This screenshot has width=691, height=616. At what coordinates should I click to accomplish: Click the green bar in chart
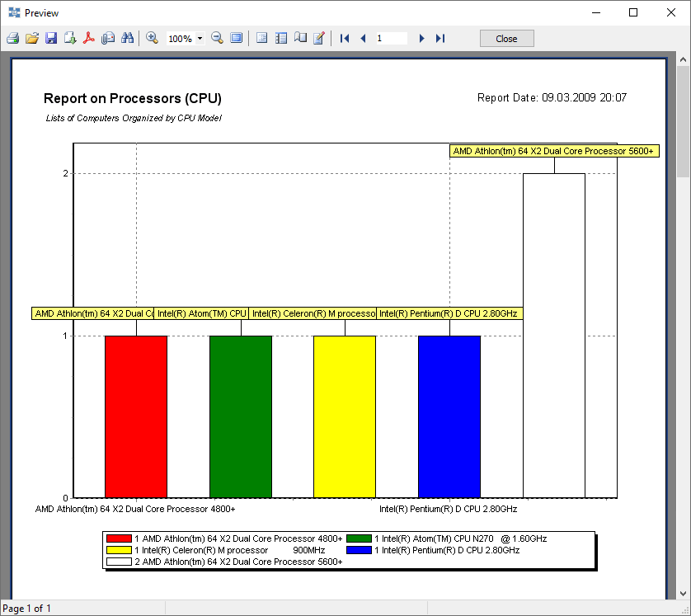(x=241, y=416)
